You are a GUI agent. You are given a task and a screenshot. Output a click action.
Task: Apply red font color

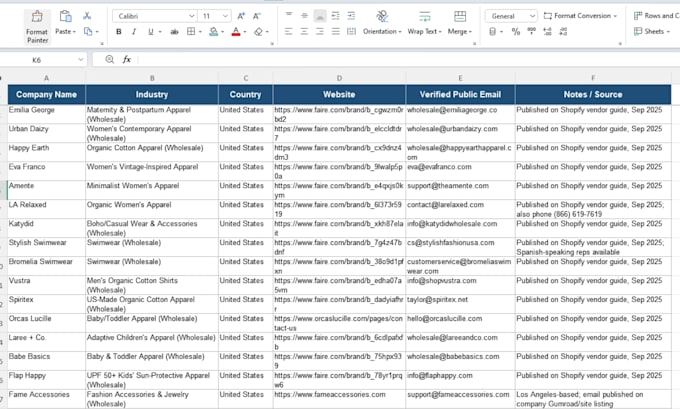click(x=236, y=32)
